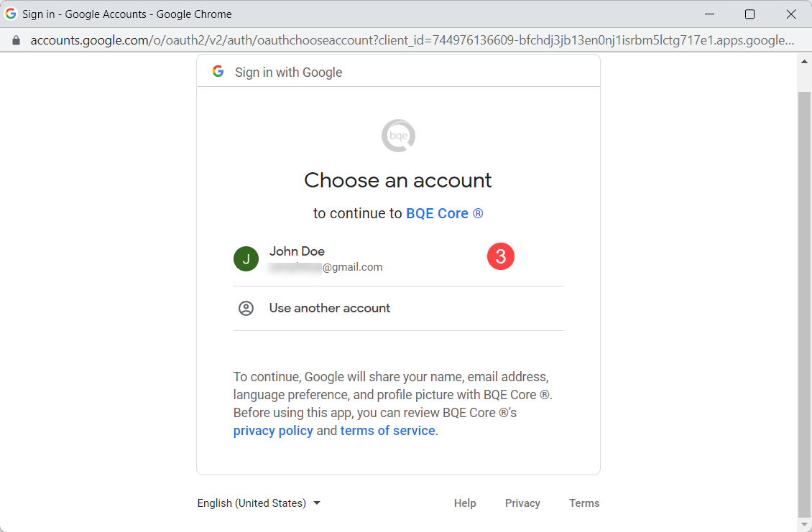Minimize the Chrome window
The image size is (812, 532).
[709, 14]
